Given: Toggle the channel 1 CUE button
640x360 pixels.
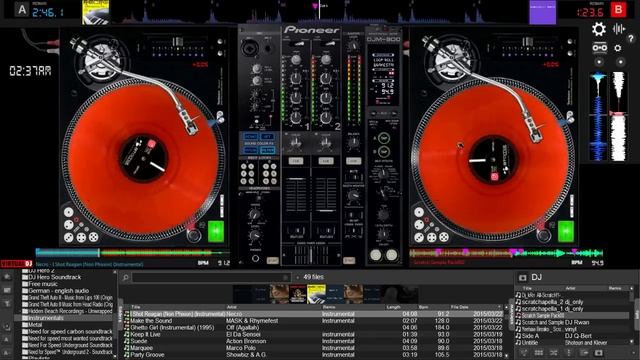Looking at the screenshot, I should tap(296, 161).
